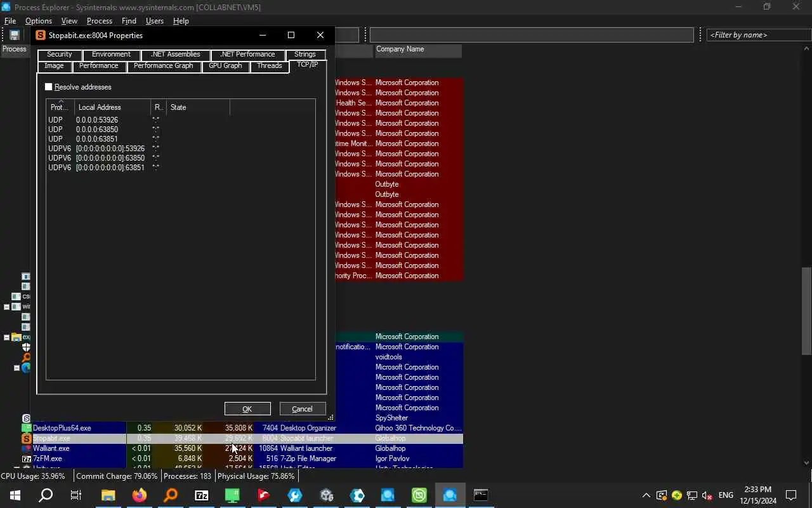The width and height of the screenshot is (812, 508).
Task: Open the File menu
Action: point(10,21)
